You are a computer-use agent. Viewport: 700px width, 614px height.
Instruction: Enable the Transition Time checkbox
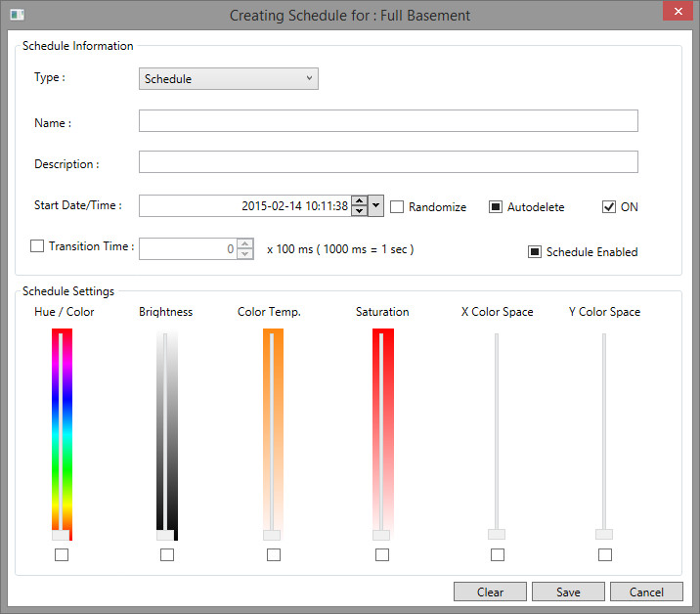click(37, 246)
